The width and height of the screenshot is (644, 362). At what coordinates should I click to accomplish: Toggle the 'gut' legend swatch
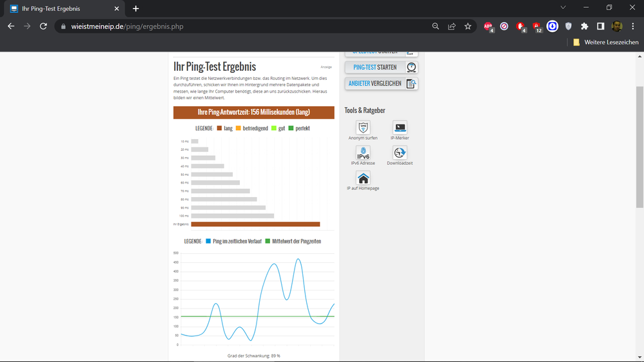[x=274, y=128]
